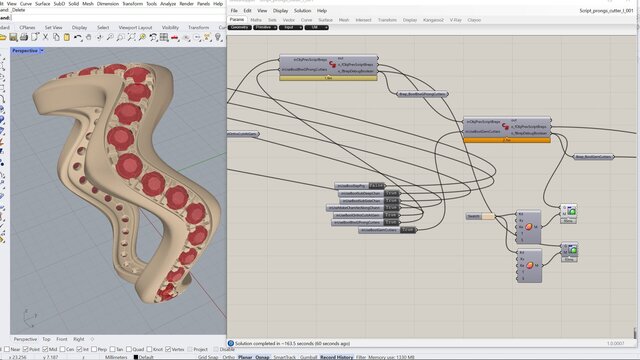Image resolution: width=640 pixels, height=360 pixels.
Task: Expand the Input panel in Grasshopper Params
Action: [x=291, y=27]
